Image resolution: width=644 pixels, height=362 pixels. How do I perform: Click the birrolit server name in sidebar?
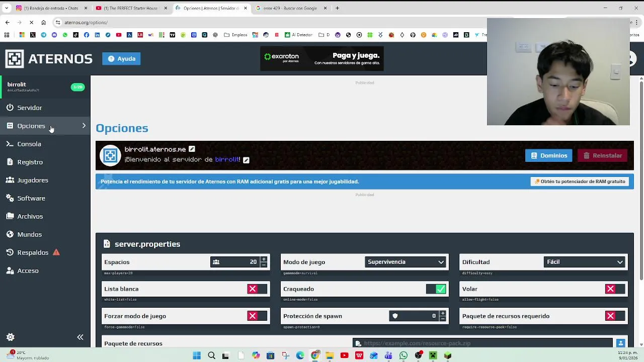[x=17, y=84]
